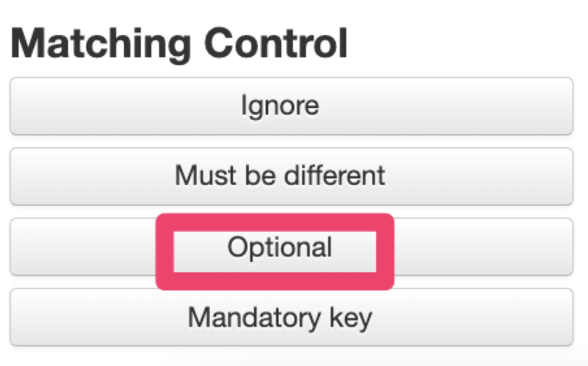Choose the Optional matching control
This screenshot has width=588, height=366.
(x=280, y=248)
